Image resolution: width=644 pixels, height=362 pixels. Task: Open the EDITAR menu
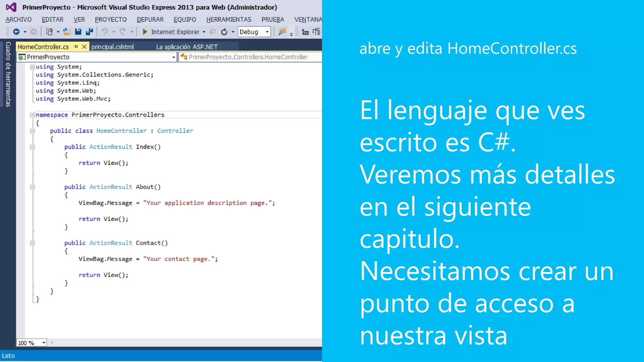[53, 19]
